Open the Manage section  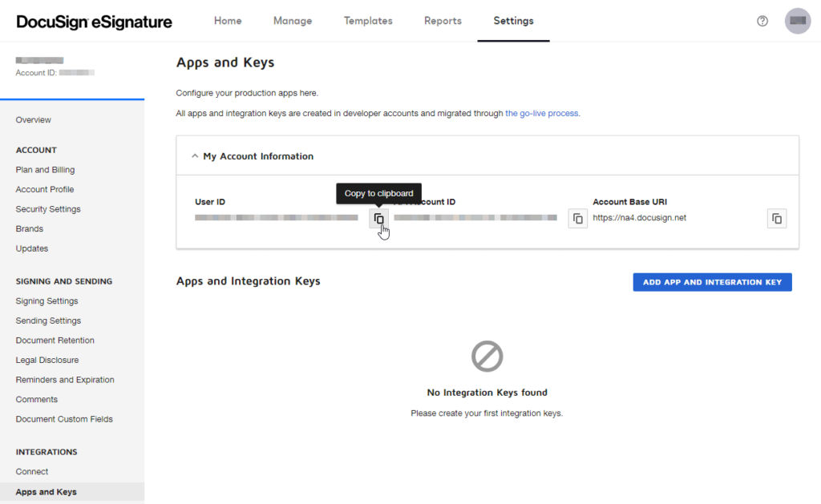tap(292, 21)
